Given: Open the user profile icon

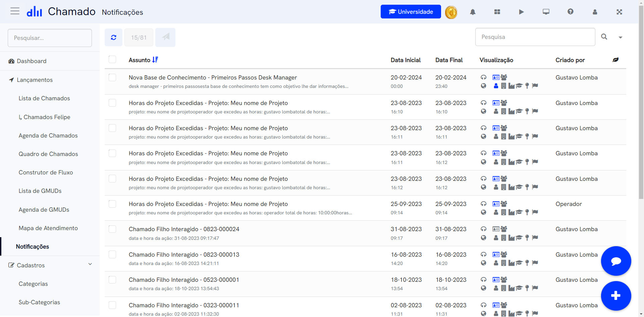Looking at the screenshot, I should point(595,12).
